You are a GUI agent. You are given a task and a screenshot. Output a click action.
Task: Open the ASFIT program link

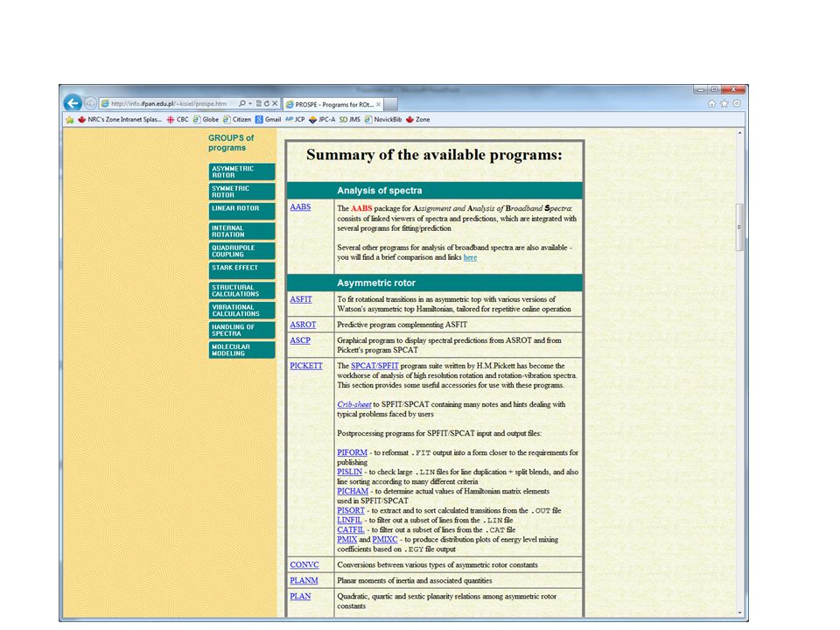click(x=300, y=299)
